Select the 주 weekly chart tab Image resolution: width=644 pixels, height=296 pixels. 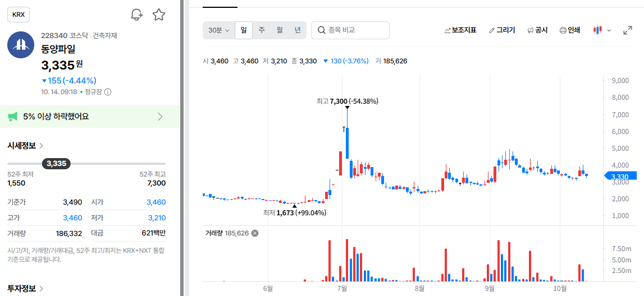(x=262, y=30)
